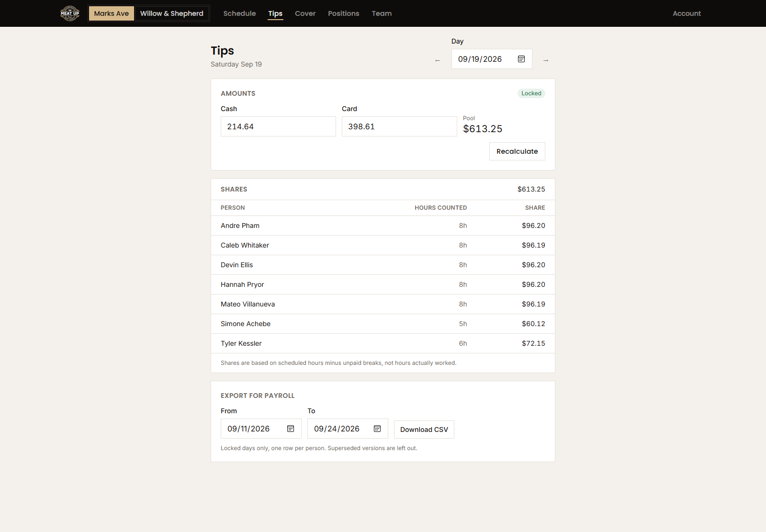Viewport: 766px width, 532px height.
Task: Click the Locked status badge
Action: [531, 93]
